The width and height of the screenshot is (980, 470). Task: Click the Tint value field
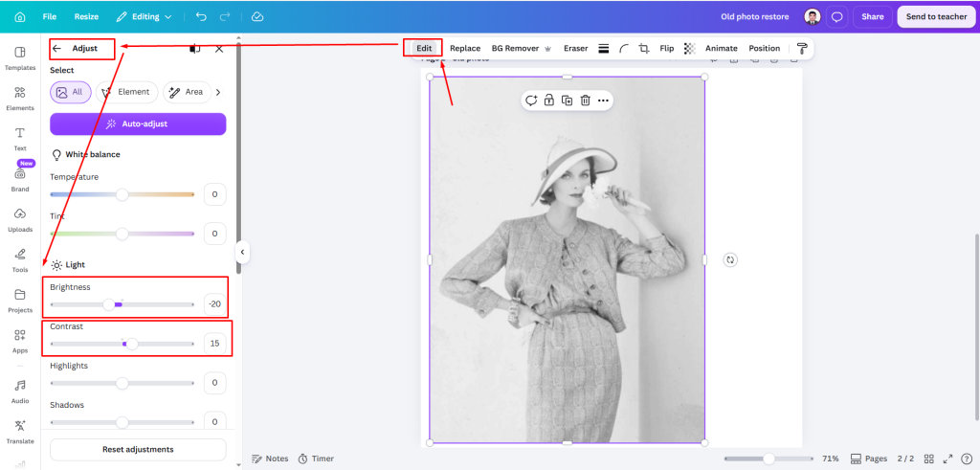click(214, 234)
